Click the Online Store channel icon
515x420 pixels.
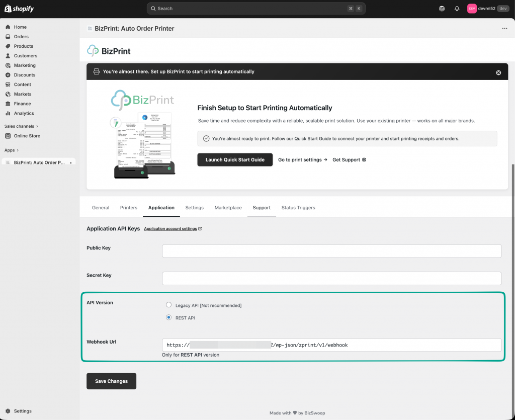pos(8,136)
